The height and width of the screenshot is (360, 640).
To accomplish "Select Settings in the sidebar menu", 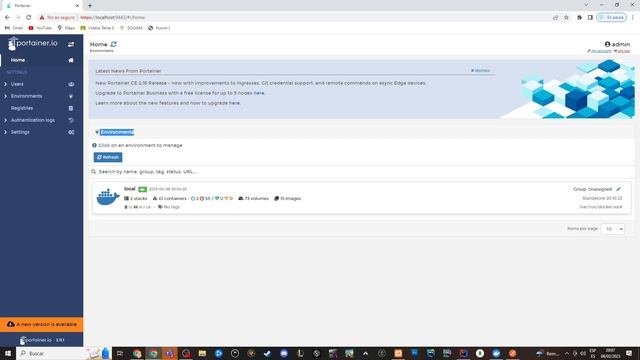I will point(20,132).
